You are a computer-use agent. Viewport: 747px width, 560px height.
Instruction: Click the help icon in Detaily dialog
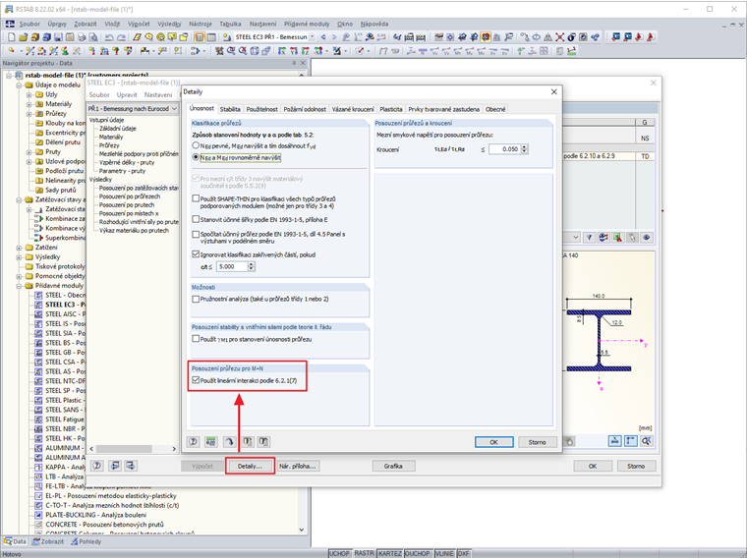194,442
